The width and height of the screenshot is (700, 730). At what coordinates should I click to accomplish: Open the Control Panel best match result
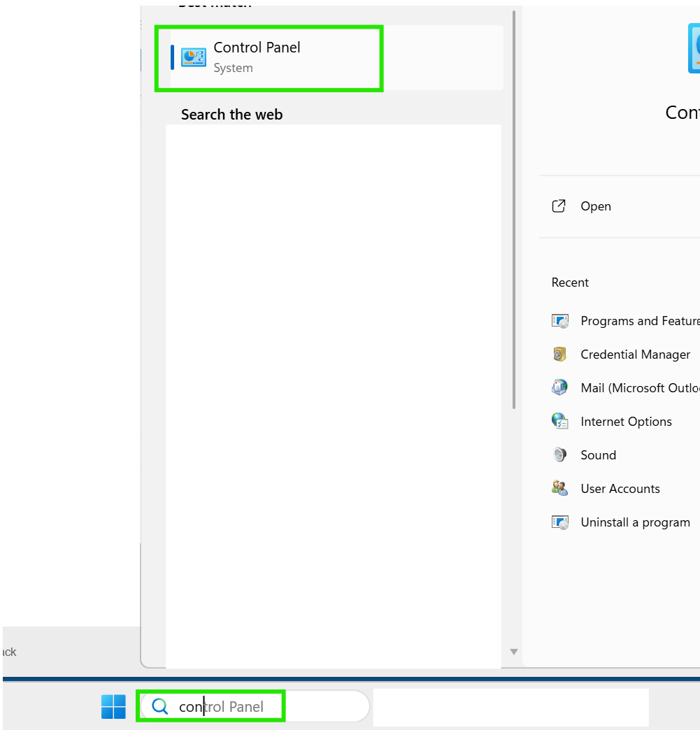[337, 58]
